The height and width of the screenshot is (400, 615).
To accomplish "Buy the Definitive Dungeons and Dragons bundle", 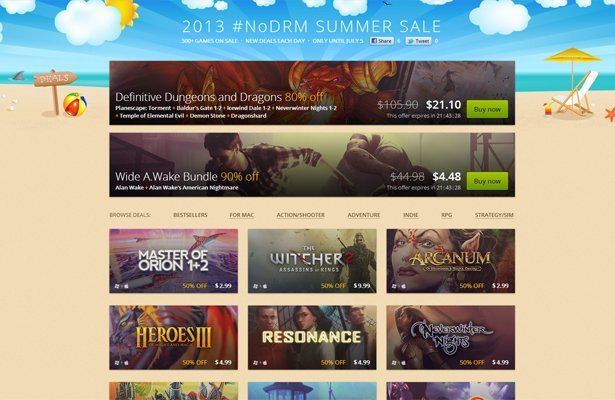I will point(487,109).
